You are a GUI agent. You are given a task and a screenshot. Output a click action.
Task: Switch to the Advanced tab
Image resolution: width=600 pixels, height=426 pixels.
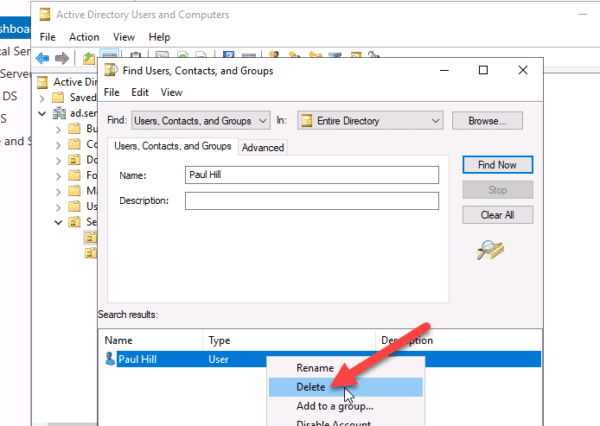[x=263, y=147]
